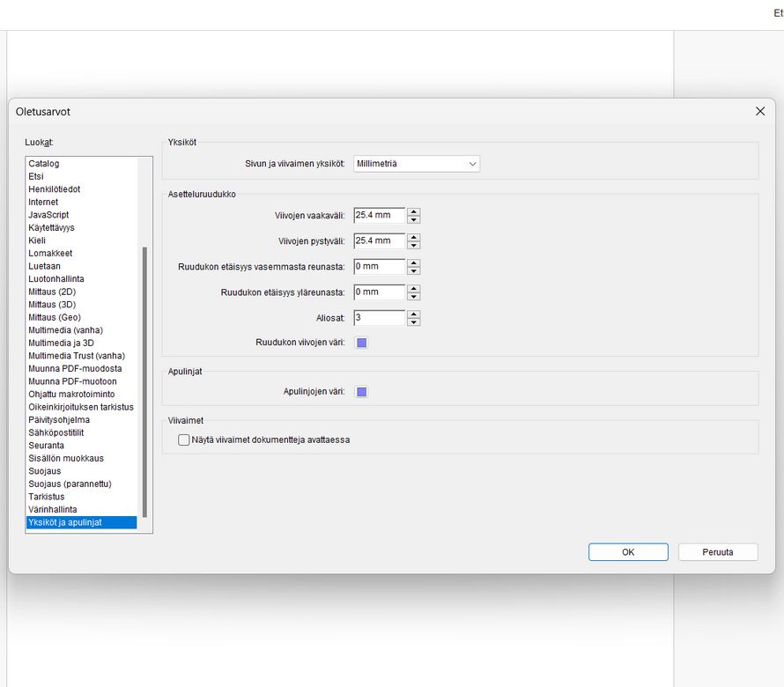Click the top edge offset input field
The height and width of the screenshot is (687, 784).
click(x=379, y=292)
